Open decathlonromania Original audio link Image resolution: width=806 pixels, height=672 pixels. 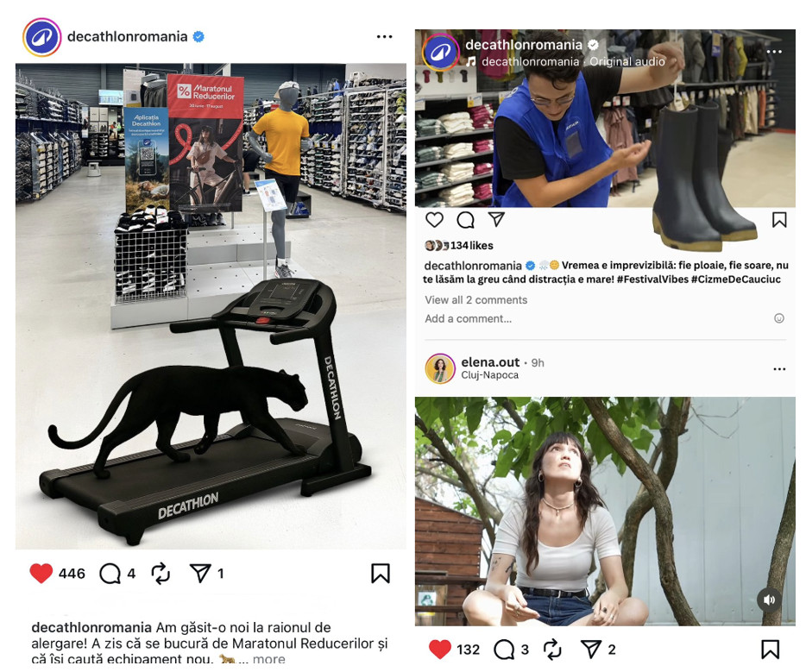pos(573,61)
